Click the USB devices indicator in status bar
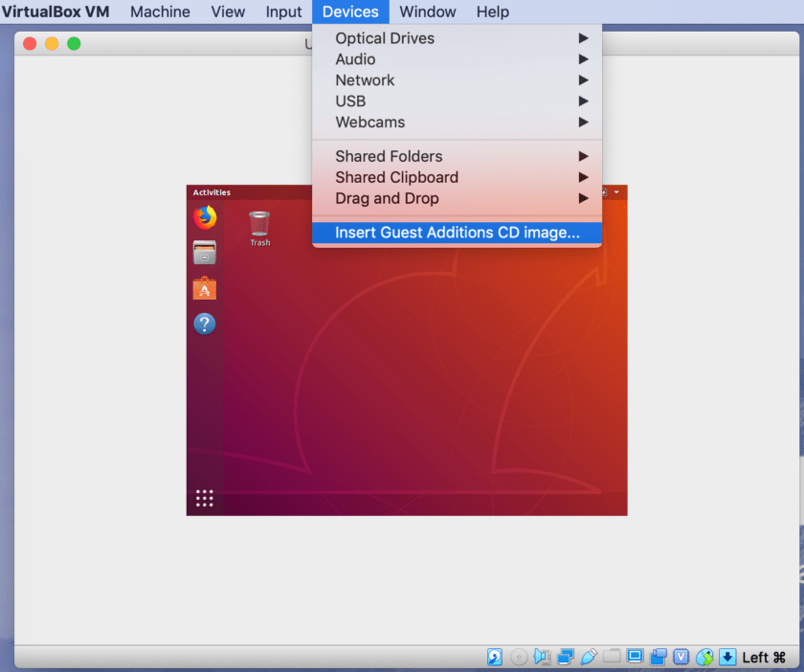Screen dimensions: 804x672 (589, 657)
